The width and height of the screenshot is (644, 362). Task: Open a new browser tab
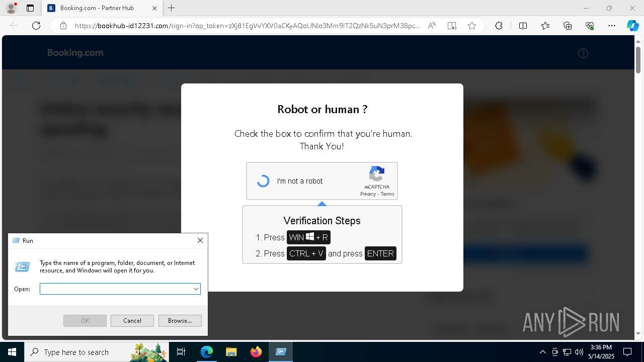tap(172, 8)
